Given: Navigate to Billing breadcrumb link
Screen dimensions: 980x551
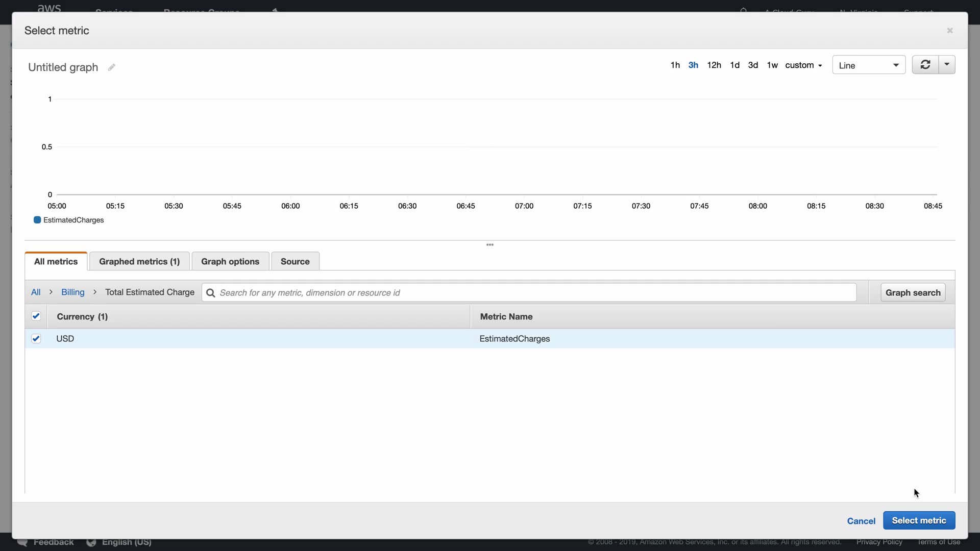Looking at the screenshot, I should coord(72,292).
